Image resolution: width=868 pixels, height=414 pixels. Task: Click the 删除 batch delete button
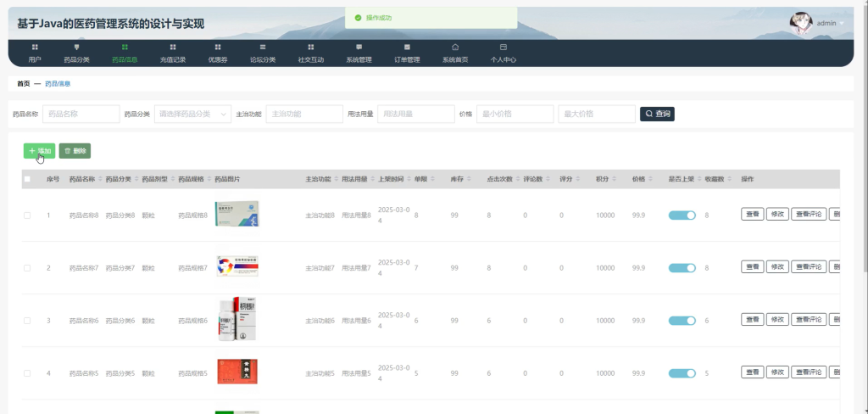75,151
